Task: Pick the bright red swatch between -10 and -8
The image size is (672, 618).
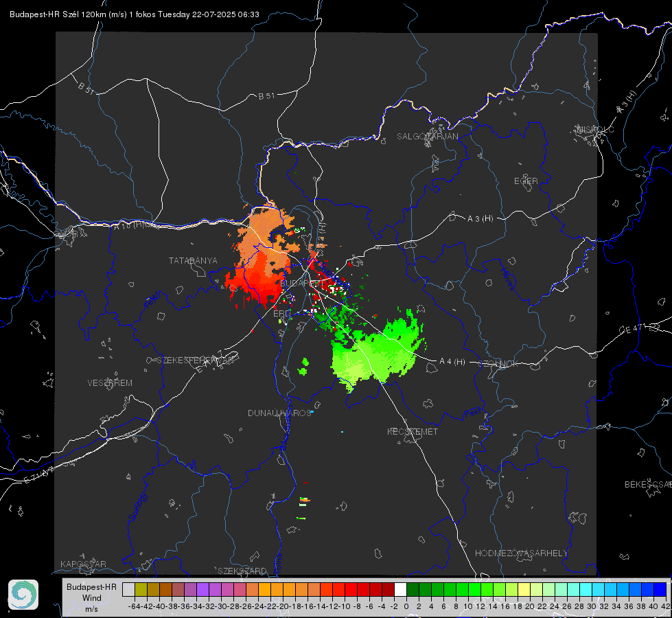Action: click(351, 589)
